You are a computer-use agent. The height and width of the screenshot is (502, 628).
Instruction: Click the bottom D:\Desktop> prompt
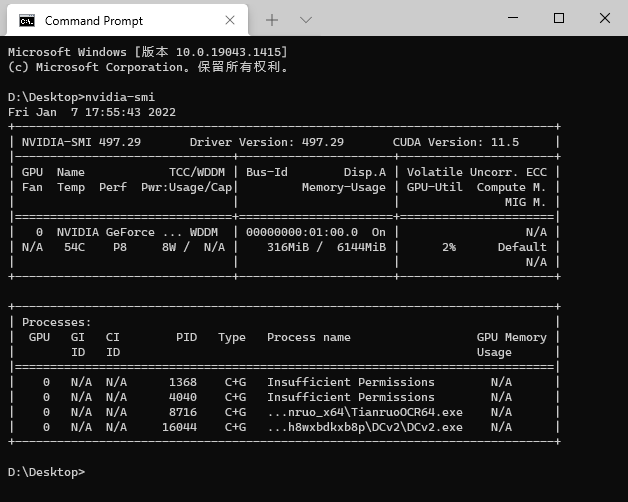tap(46, 472)
